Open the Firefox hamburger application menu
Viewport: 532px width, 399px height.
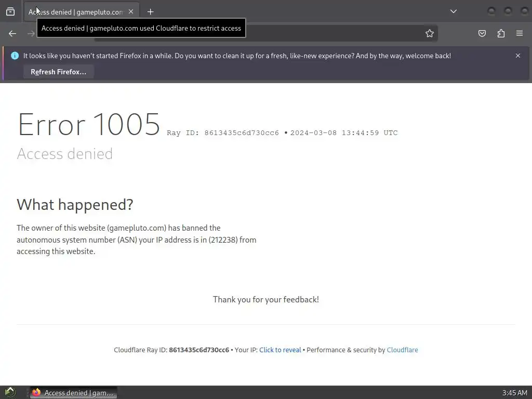point(520,33)
